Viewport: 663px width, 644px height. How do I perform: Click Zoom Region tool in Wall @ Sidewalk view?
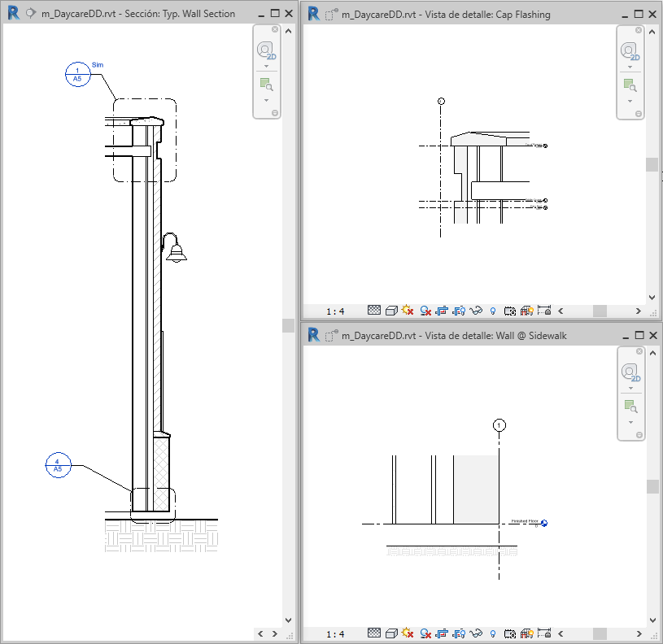[630, 407]
